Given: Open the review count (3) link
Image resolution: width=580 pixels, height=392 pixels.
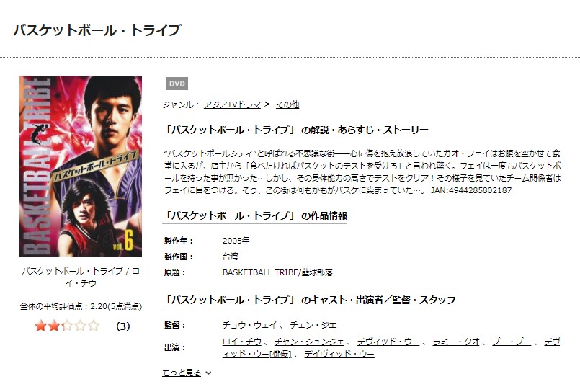Looking at the screenshot, I should tap(123, 326).
